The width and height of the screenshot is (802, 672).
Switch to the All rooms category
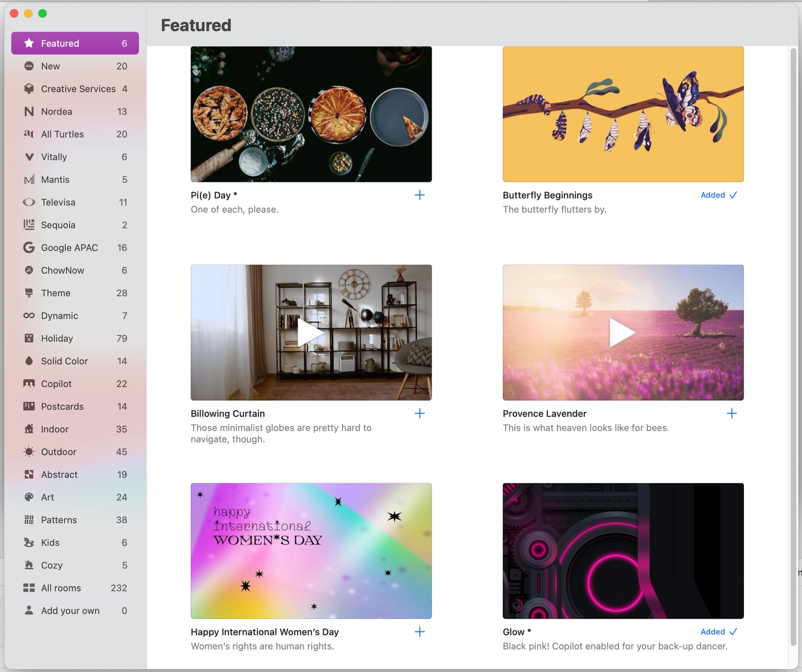coord(75,588)
